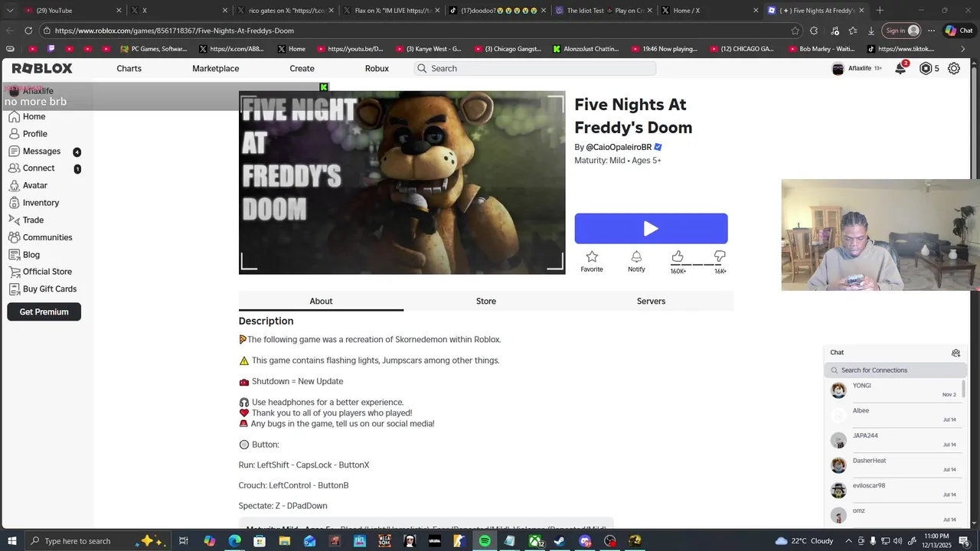Open Bob Marley - Waiti... bookmark

click(x=821, y=49)
